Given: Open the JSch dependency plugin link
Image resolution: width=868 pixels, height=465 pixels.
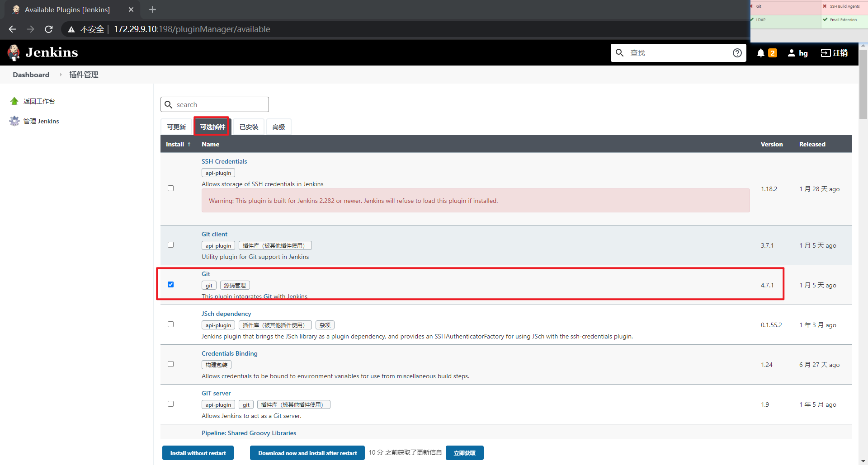Looking at the screenshot, I should pos(226,314).
